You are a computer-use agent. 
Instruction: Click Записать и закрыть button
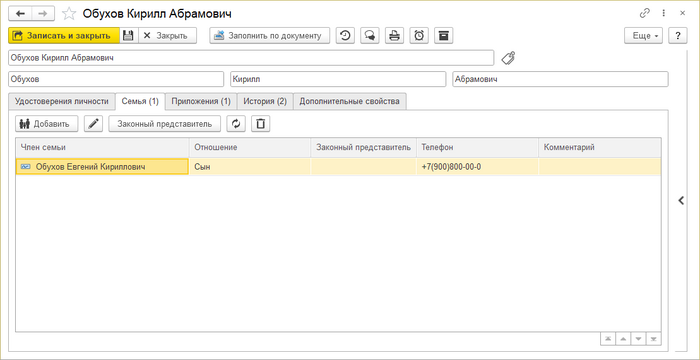tap(64, 36)
